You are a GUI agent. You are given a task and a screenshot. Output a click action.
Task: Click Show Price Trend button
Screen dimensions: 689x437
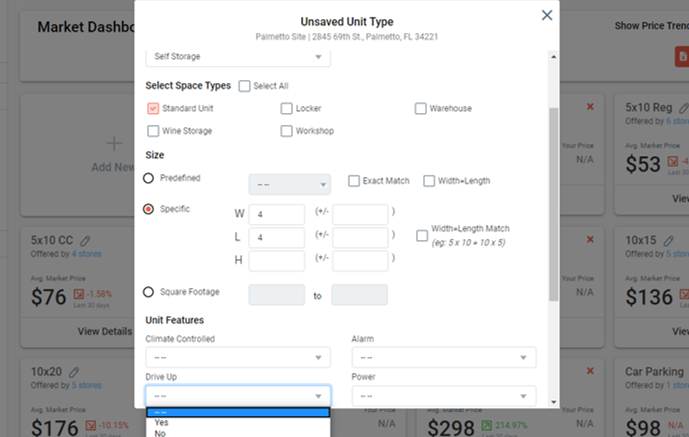click(x=652, y=26)
